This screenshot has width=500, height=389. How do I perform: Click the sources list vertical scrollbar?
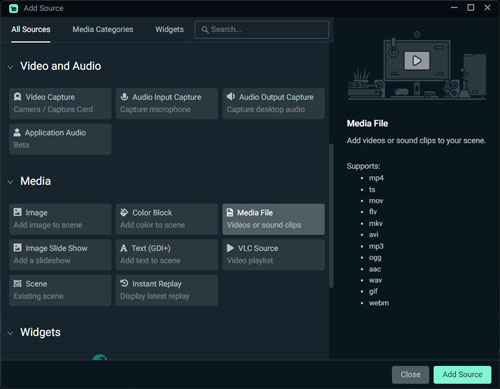click(x=331, y=215)
